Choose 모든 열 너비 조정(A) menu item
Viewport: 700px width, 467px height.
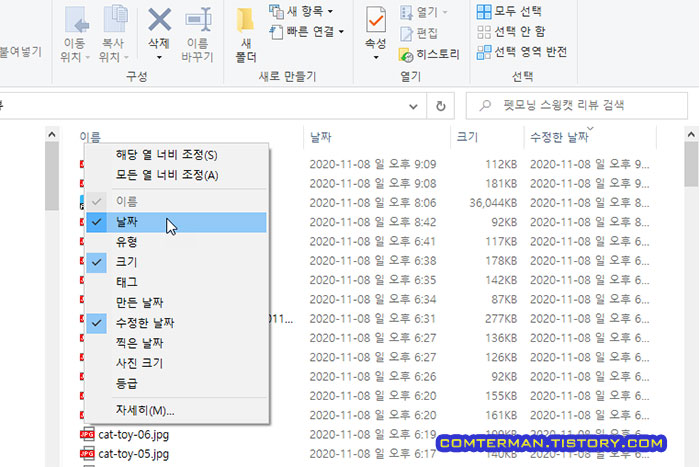coord(177,175)
